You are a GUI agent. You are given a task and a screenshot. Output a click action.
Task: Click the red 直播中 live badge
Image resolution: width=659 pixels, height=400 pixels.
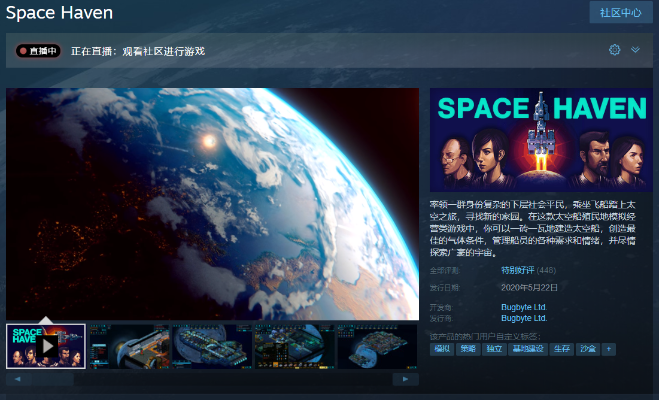click(38, 51)
